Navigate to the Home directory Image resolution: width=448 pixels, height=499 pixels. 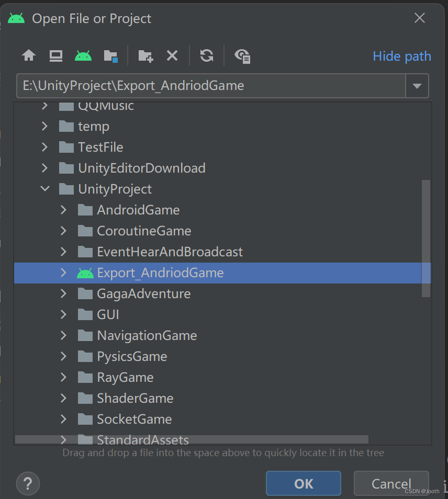pyautogui.click(x=28, y=55)
